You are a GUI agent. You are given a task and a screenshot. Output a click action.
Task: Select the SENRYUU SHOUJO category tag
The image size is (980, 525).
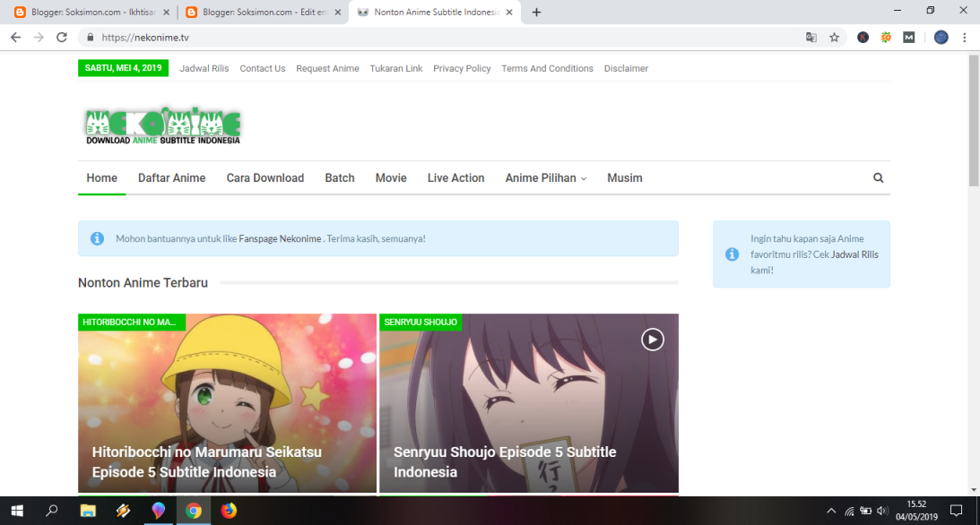point(421,323)
